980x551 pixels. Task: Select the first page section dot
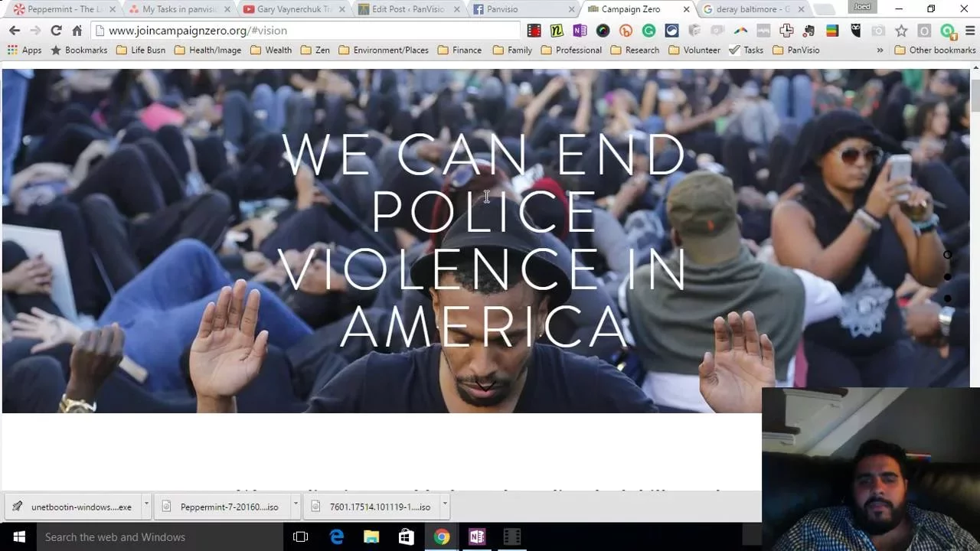coord(947,255)
